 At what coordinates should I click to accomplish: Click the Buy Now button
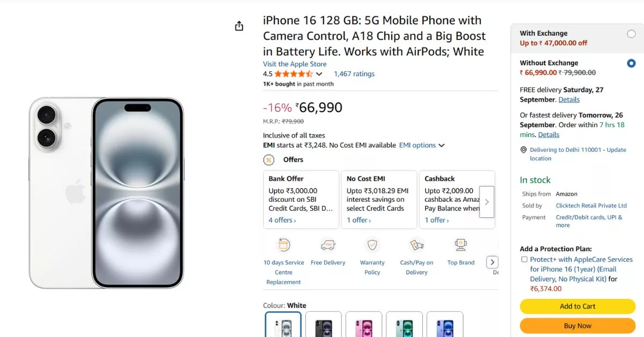[x=577, y=325]
